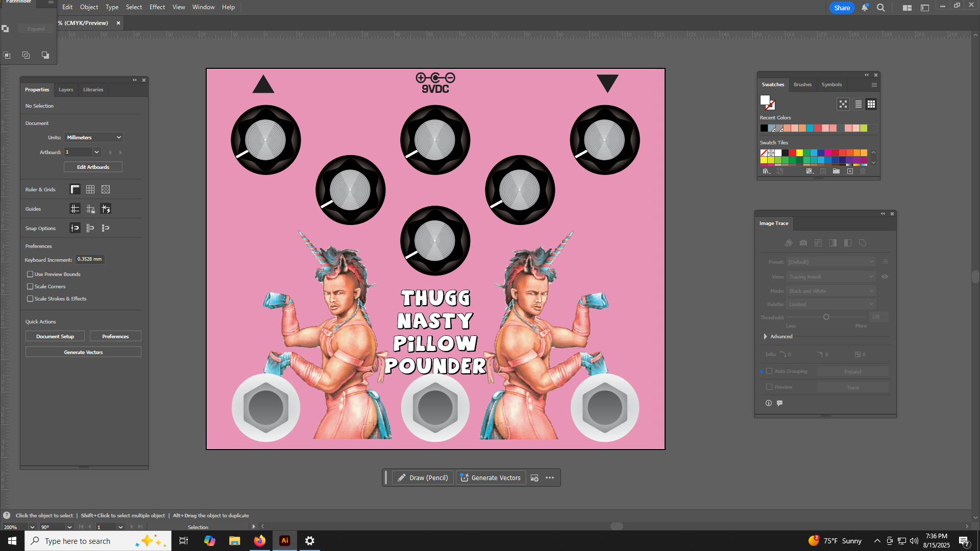Click the New Color Group folder icon
Image resolution: width=980 pixels, height=551 pixels.
coord(836,171)
